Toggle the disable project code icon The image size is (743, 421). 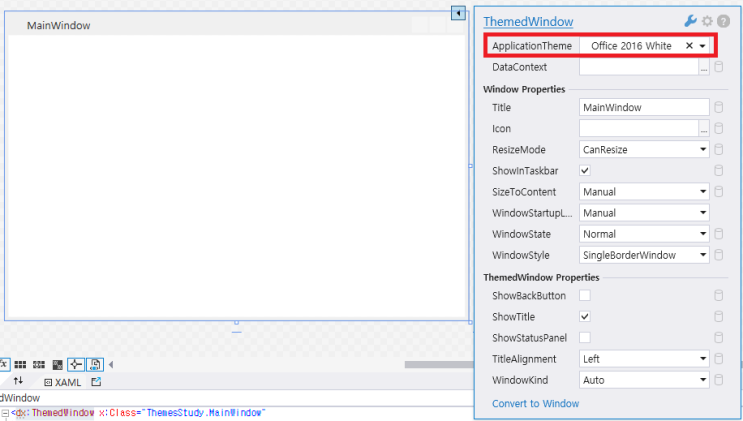click(95, 365)
